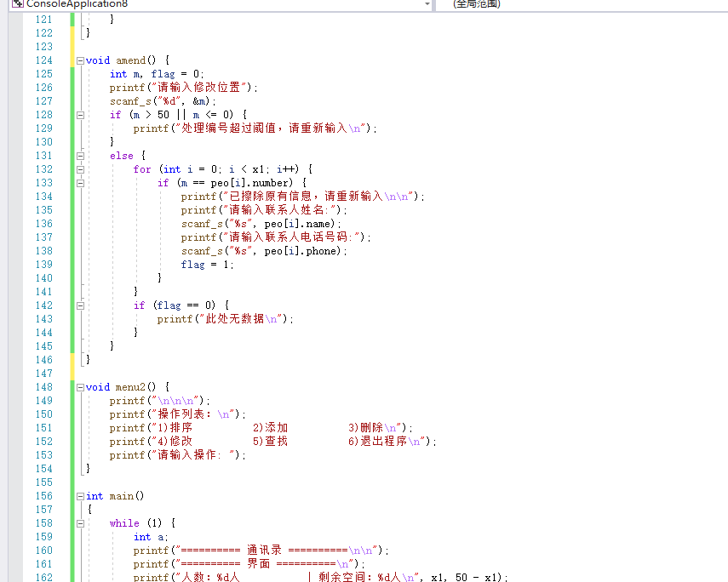
Task: Open the ConsoleApplication8 project dropdown
Action: pos(427,4)
